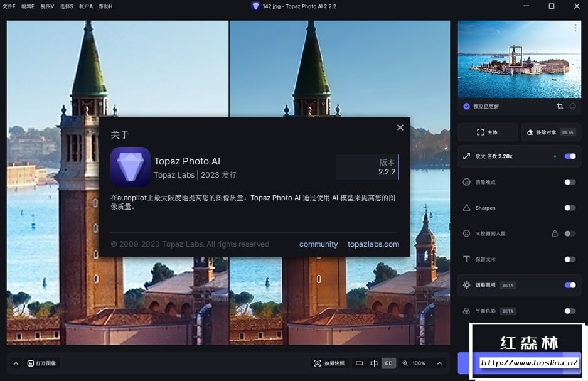Click the navigator thumbnail preview

(520, 59)
